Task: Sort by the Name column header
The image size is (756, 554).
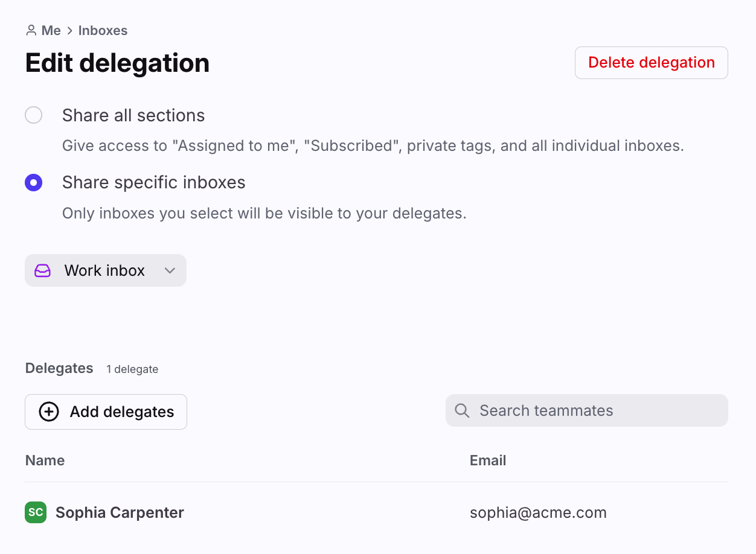Action: 45,460
